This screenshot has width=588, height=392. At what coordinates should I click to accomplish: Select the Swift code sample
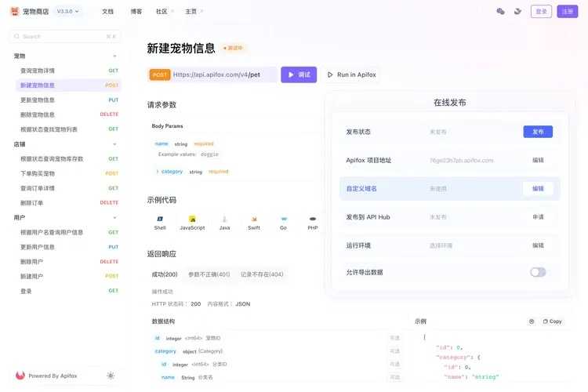(254, 223)
